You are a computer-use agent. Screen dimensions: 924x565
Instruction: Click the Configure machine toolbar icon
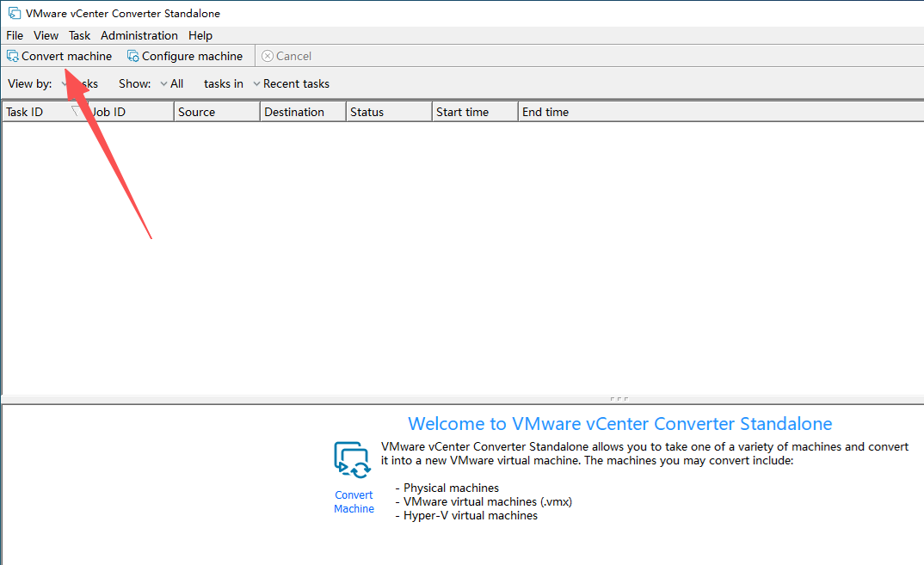[133, 56]
